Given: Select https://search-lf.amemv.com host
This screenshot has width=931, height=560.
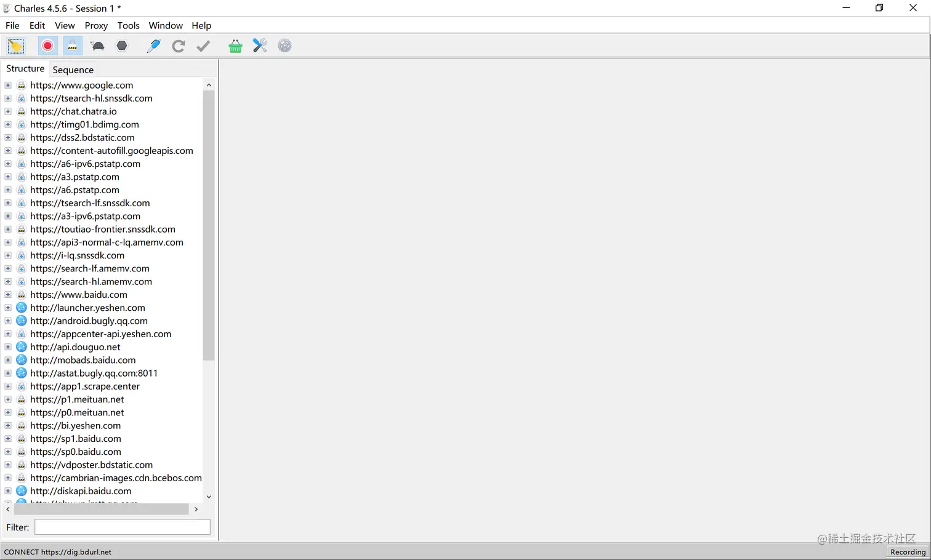Looking at the screenshot, I should pyautogui.click(x=90, y=268).
